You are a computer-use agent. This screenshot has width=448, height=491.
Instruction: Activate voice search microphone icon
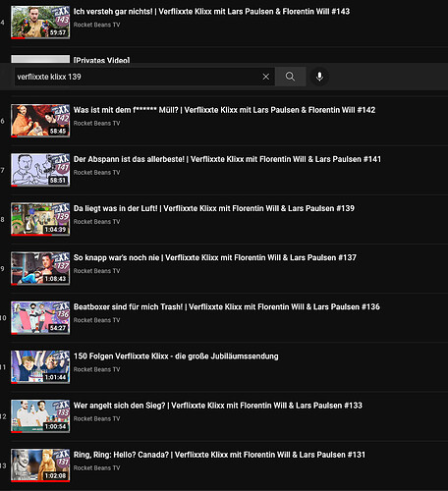pos(319,77)
